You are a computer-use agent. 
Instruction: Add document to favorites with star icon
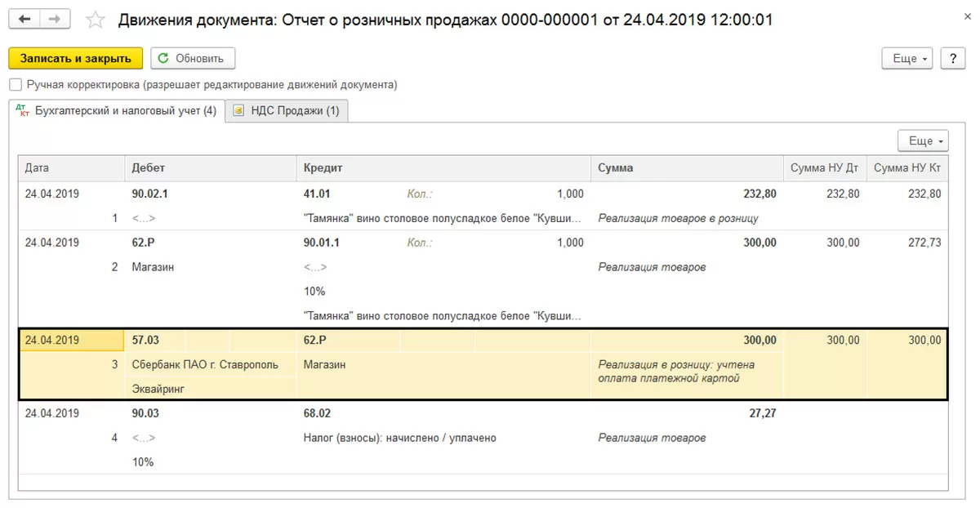pos(96,20)
